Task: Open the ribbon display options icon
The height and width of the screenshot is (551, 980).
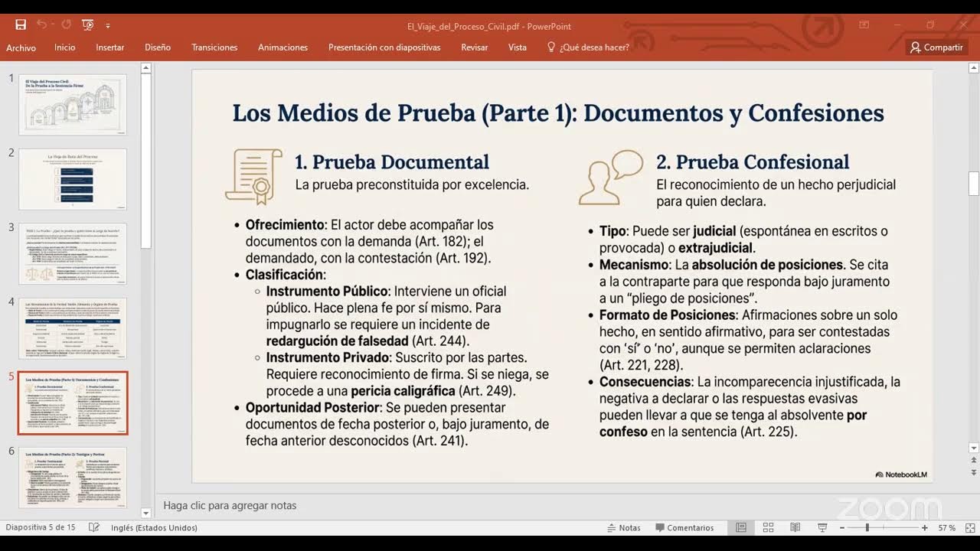Action: point(864,25)
